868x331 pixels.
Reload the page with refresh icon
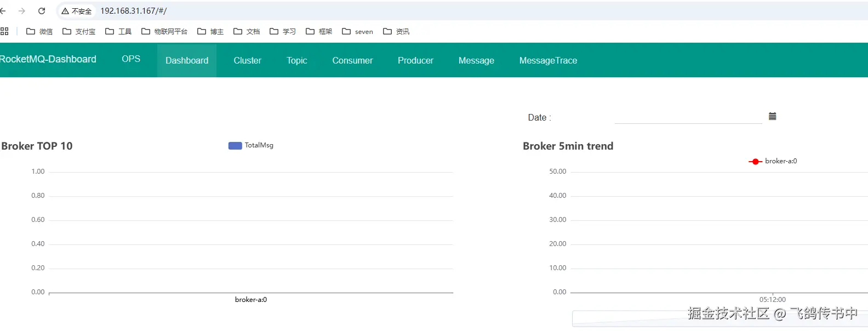(42, 11)
